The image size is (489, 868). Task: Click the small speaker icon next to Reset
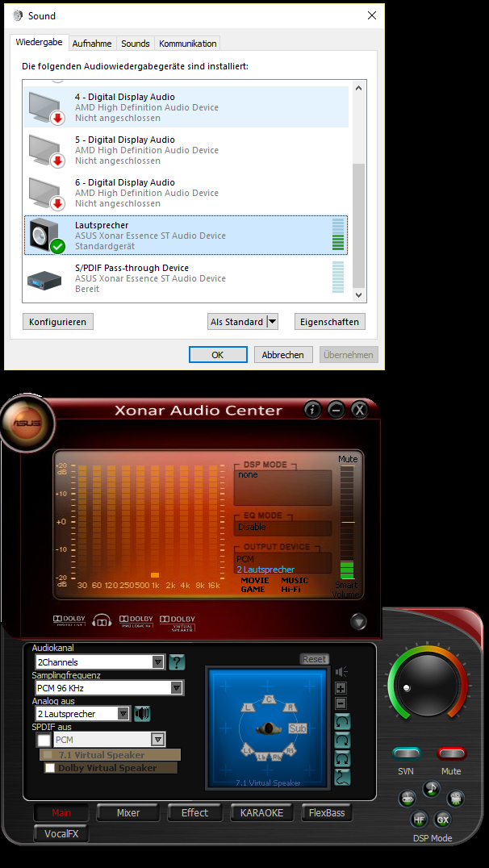click(x=341, y=671)
